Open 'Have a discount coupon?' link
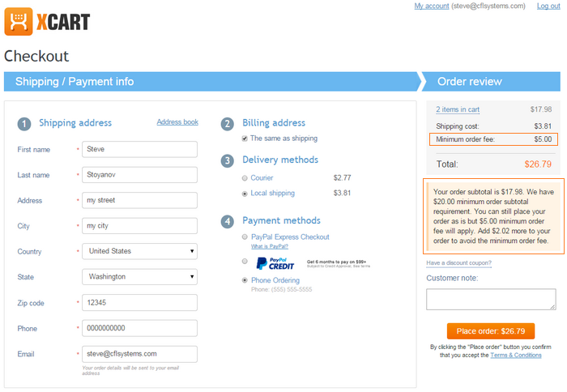 pos(458,263)
